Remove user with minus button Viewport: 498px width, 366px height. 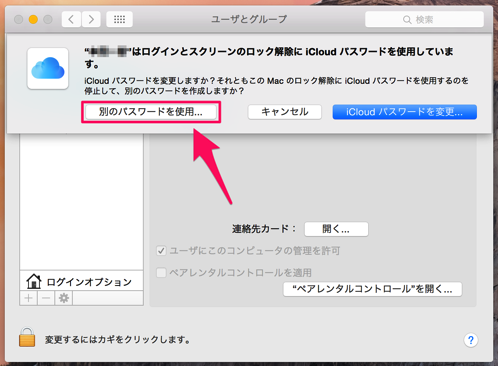coord(46,298)
